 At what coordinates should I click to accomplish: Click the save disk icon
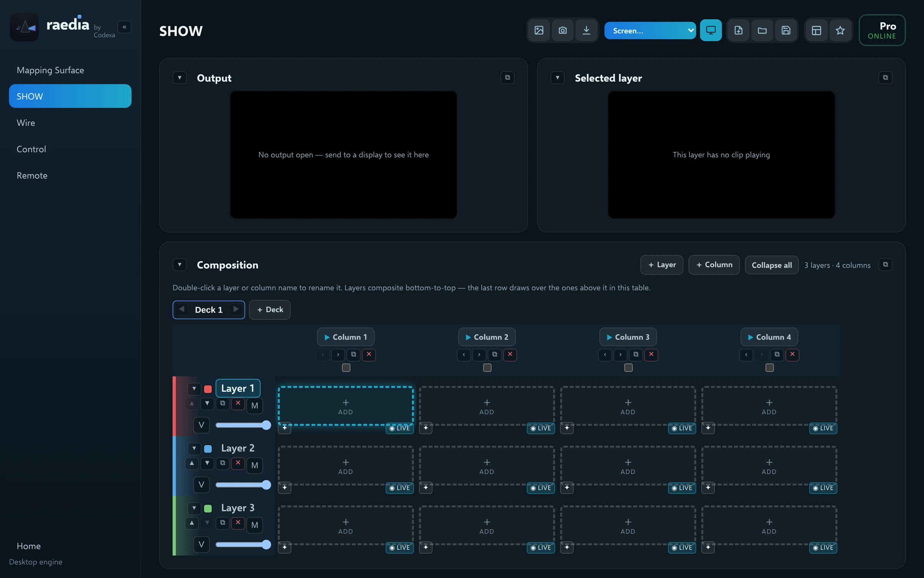coord(786,30)
